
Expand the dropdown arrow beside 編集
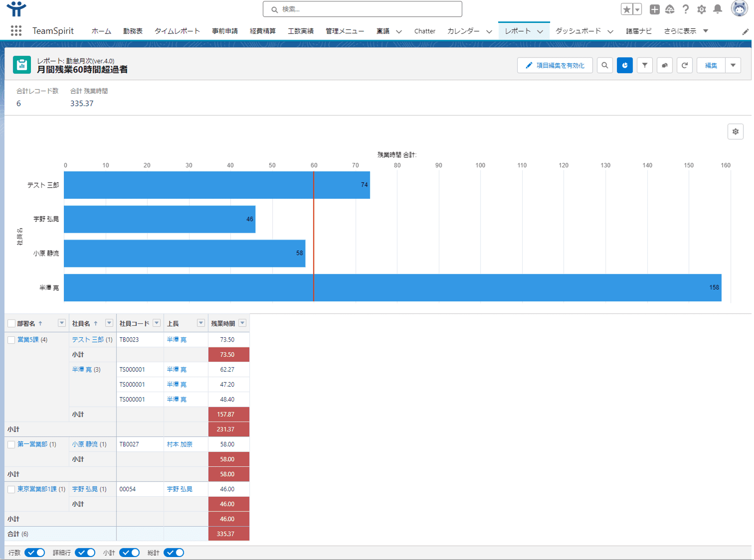(x=733, y=65)
